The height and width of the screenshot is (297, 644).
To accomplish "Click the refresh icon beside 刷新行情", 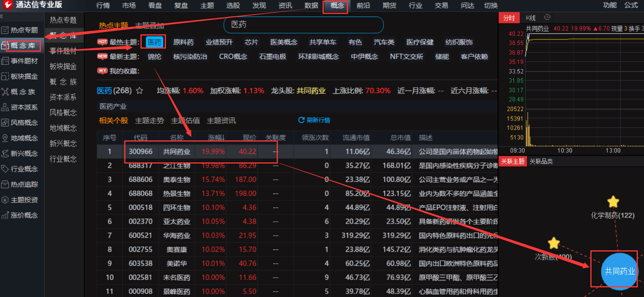I will coord(301,120).
